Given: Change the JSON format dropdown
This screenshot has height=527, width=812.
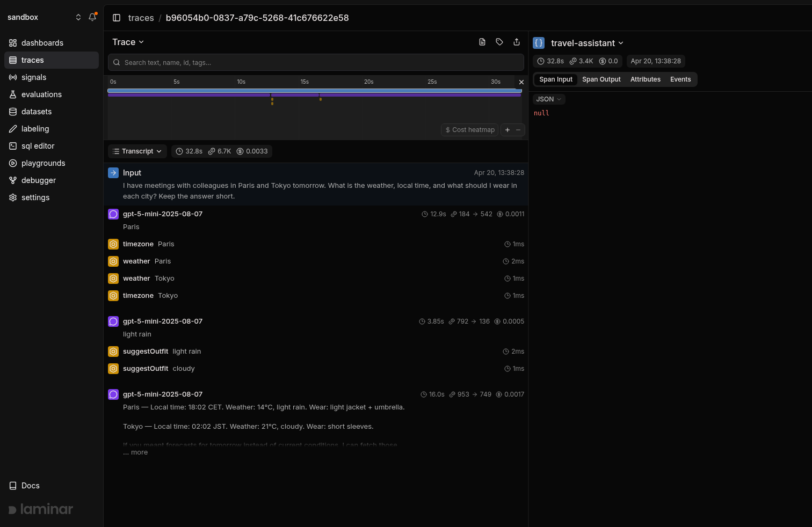Looking at the screenshot, I should pos(549,99).
